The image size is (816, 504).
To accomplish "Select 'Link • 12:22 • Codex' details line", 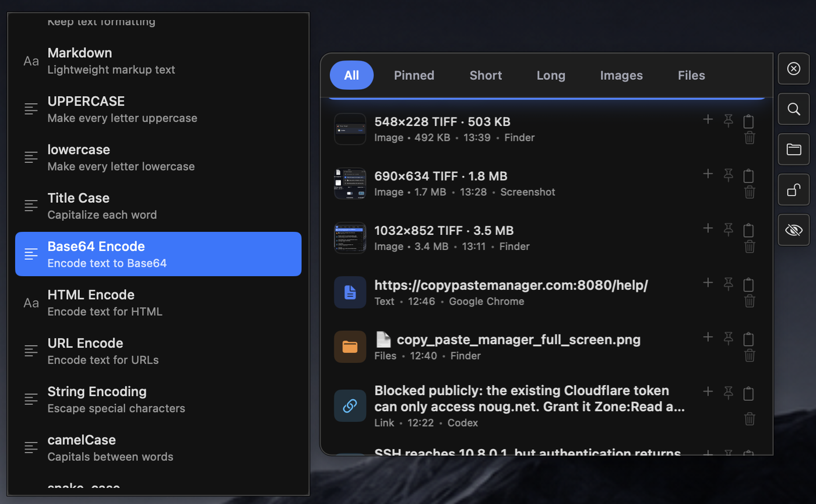I will [426, 423].
